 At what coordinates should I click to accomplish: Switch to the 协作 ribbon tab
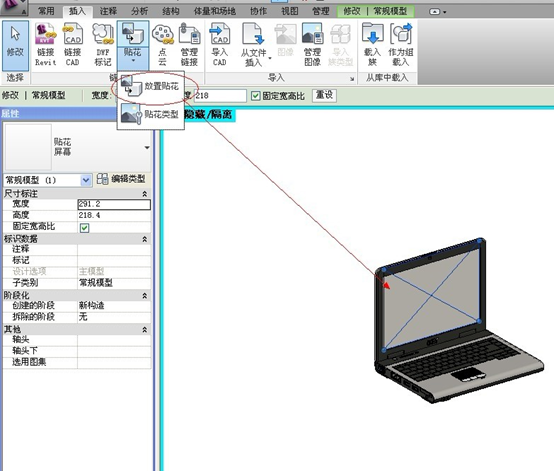coord(258,11)
